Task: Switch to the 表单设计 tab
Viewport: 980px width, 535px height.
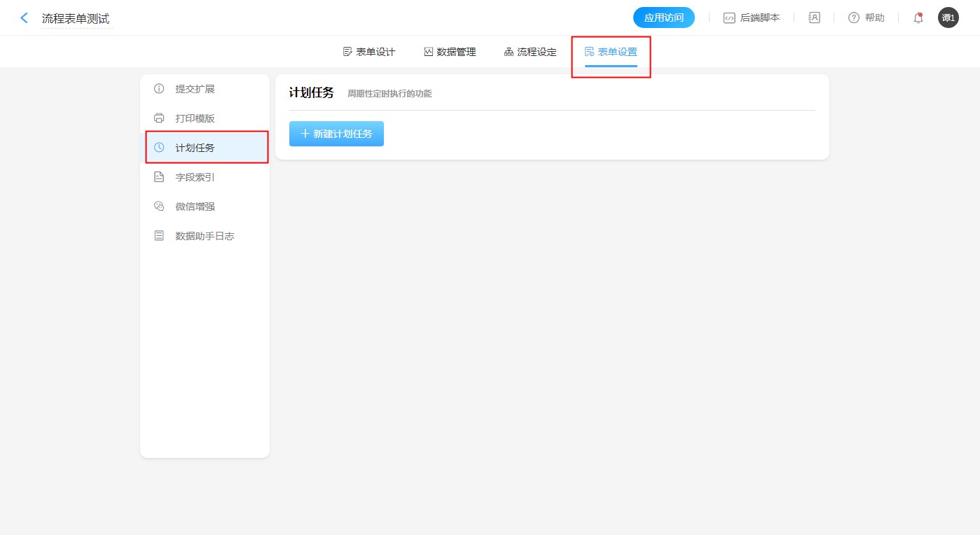Action: (369, 52)
